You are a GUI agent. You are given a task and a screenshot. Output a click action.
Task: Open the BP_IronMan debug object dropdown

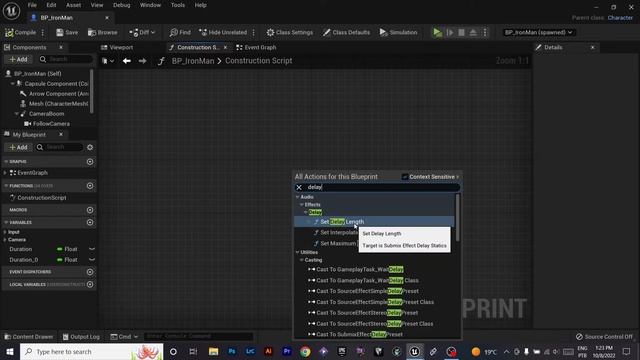pos(538,32)
